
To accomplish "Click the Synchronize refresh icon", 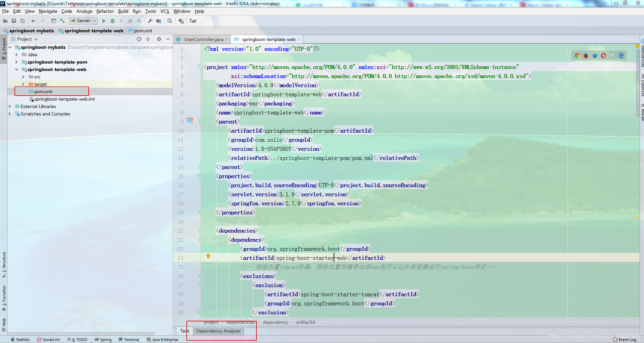I will [23, 21].
